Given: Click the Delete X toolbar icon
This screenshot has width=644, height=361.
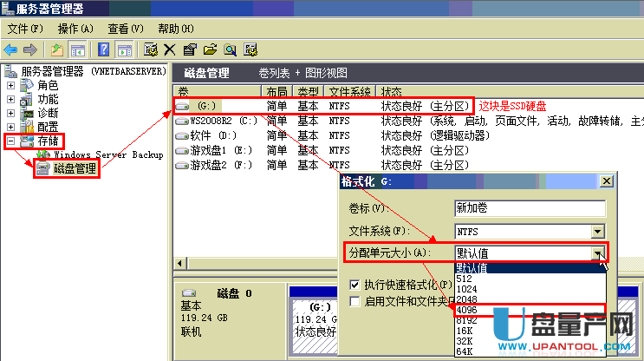Looking at the screenshot, I should (x=169, y=50).
